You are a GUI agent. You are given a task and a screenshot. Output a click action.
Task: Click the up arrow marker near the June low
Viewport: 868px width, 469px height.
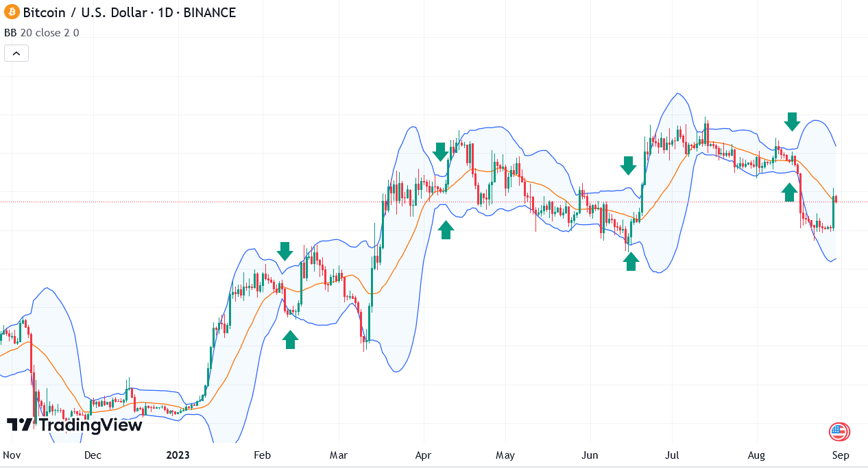coord(631,261)
